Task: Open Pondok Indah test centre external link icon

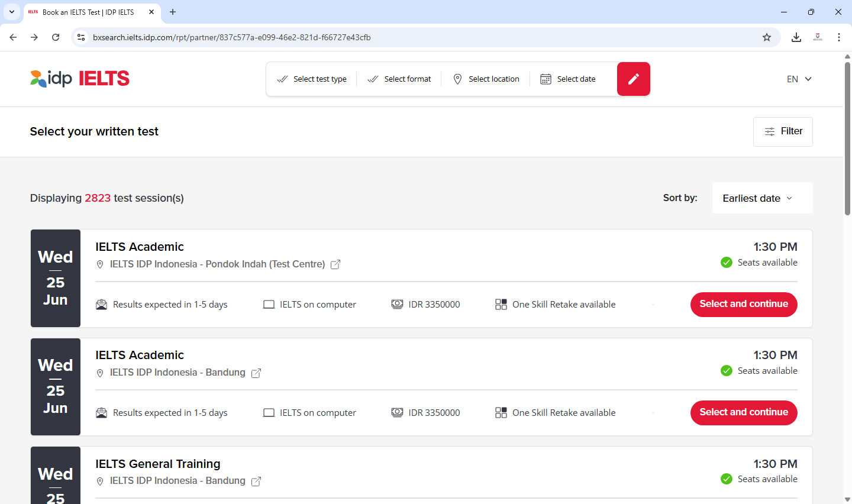Action: 335,264
